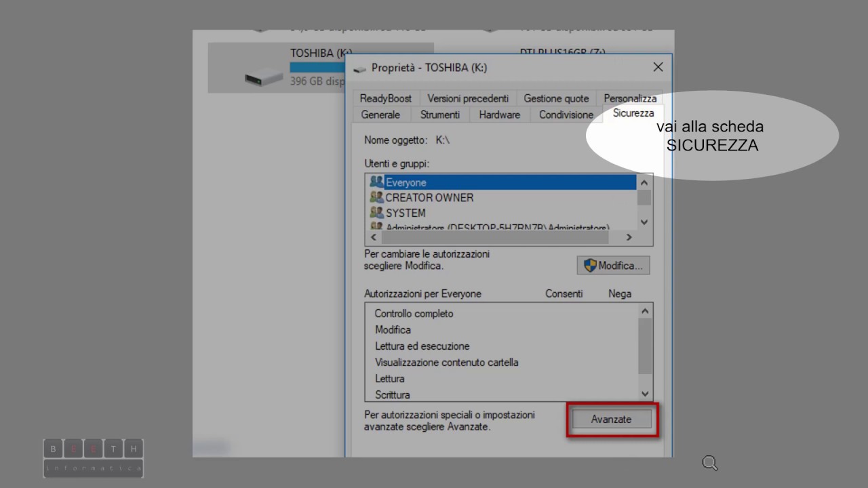Click the Nega column header
This screenshot has width=868, height=488.
(620, 293)
